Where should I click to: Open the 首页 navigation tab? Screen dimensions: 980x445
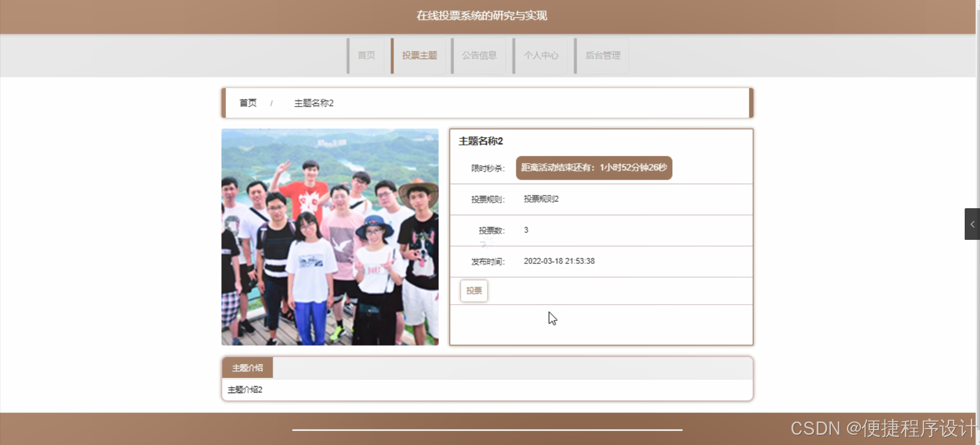pos(366,56)
